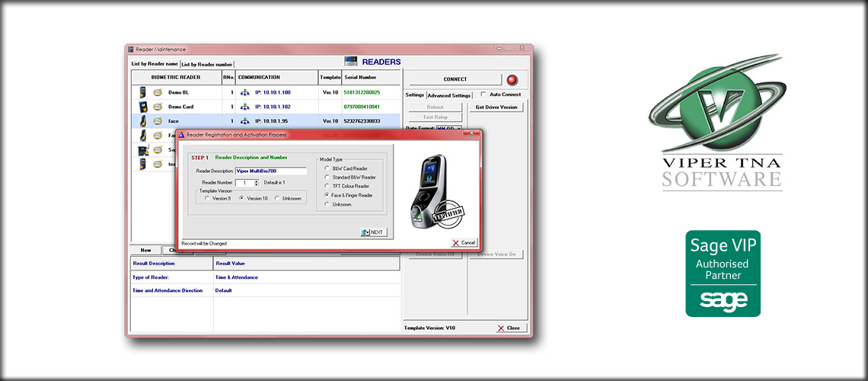Sort by the COMMUNICATION column header
Screen dimensions: 868x381
(x=277, y=78)
